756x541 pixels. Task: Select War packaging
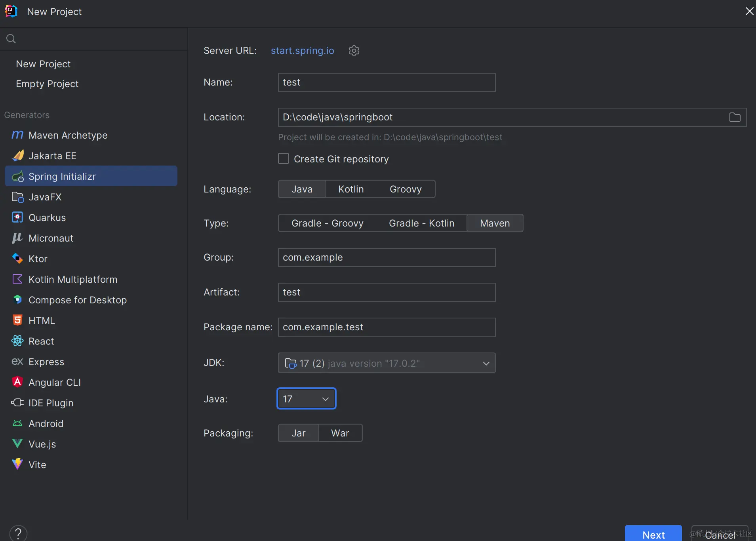340,433
